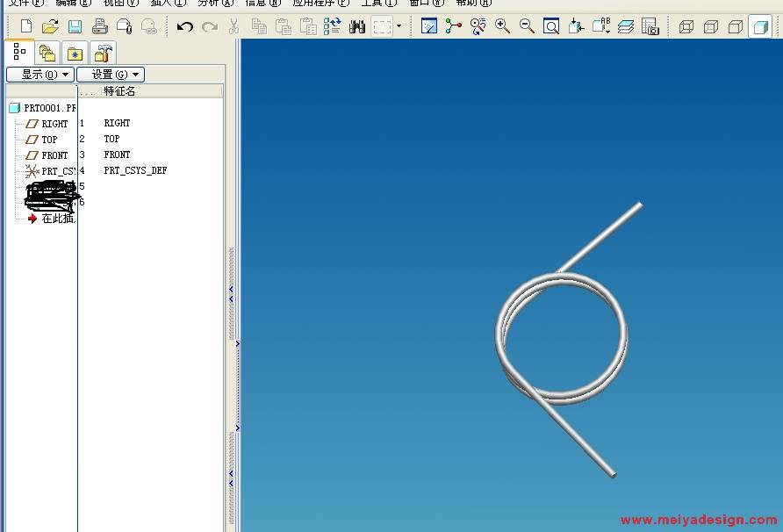Screen dimensions: 783x532
Task: Click the Regenerate model icon
Action: 332,27
